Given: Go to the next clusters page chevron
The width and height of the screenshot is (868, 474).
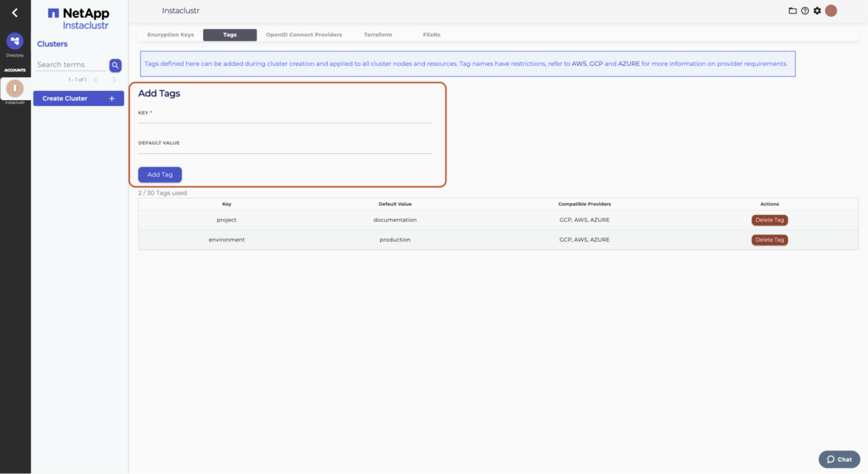Looking at the screenshot, I should coord(114,80).
